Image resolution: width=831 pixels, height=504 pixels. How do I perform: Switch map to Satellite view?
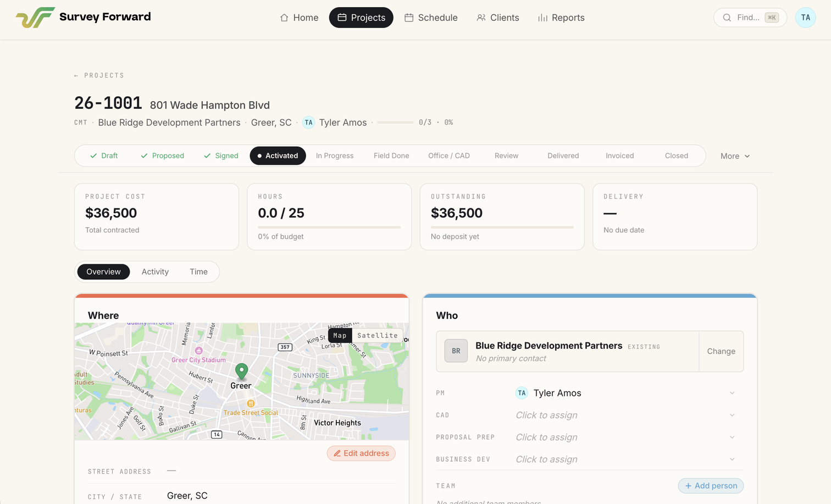coord(378,335)
